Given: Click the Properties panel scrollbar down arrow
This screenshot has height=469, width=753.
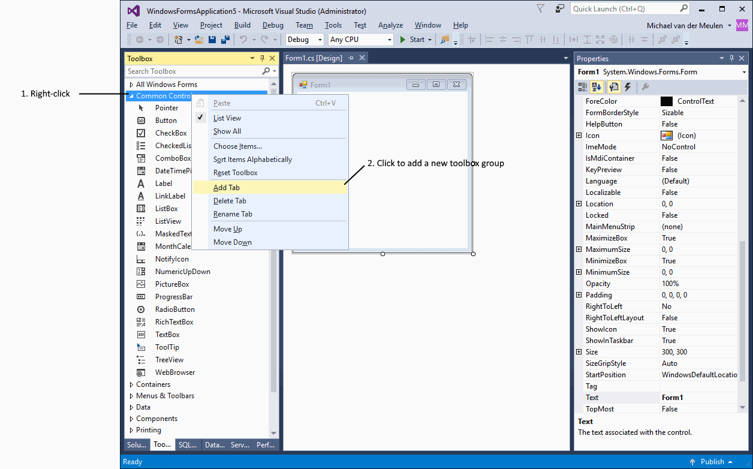Looking at the screenshot, I should (742, 408).
